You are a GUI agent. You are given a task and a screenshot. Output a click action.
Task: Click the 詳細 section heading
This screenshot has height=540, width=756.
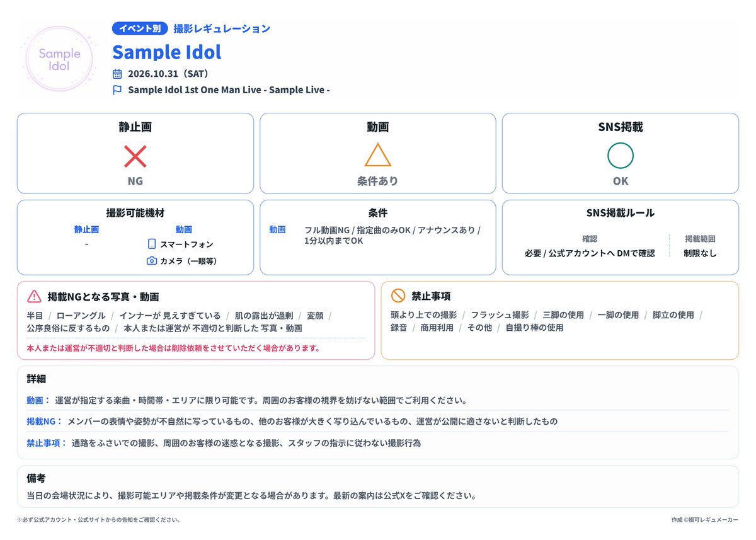(x=36, y=379)
